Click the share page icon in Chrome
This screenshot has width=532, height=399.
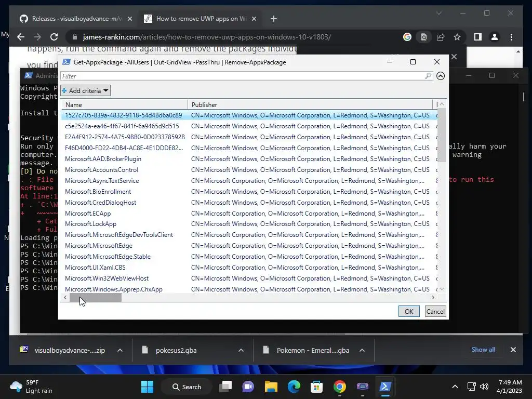point(441,37)
